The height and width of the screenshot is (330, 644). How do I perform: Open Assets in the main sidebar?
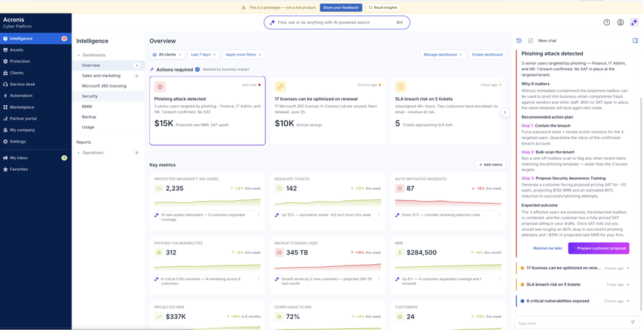(35, 50)
